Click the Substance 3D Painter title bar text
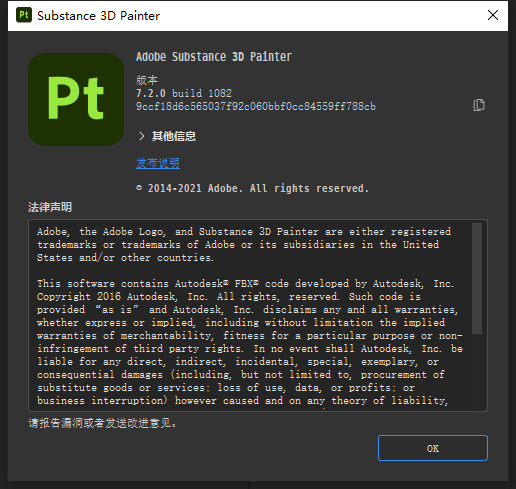The image size is (516, 489). 98,16
